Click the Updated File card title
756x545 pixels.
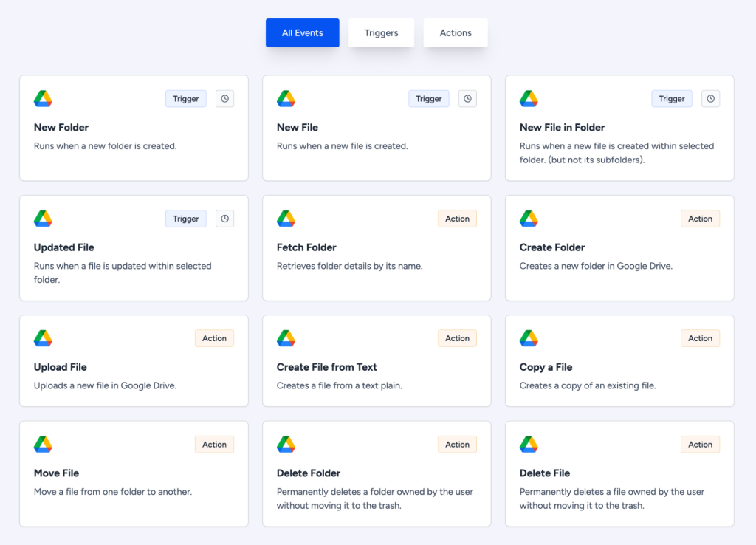tap(63, 247)
